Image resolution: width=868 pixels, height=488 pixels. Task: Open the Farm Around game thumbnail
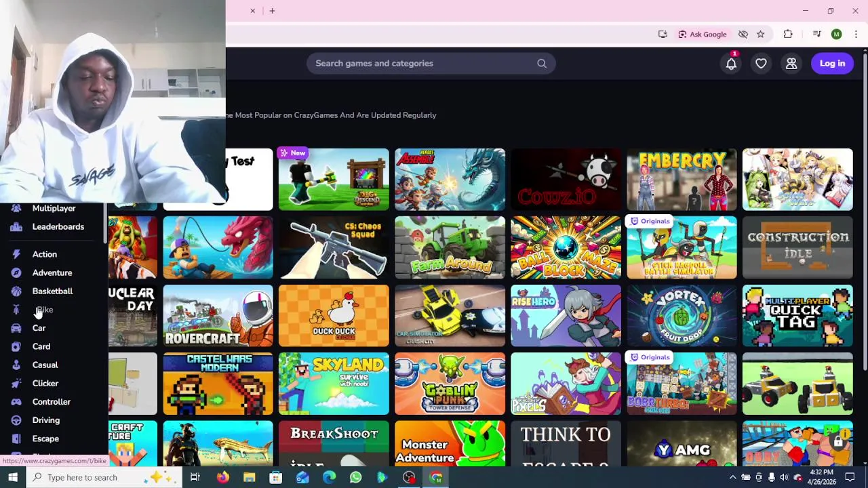[x=450, y=247]
